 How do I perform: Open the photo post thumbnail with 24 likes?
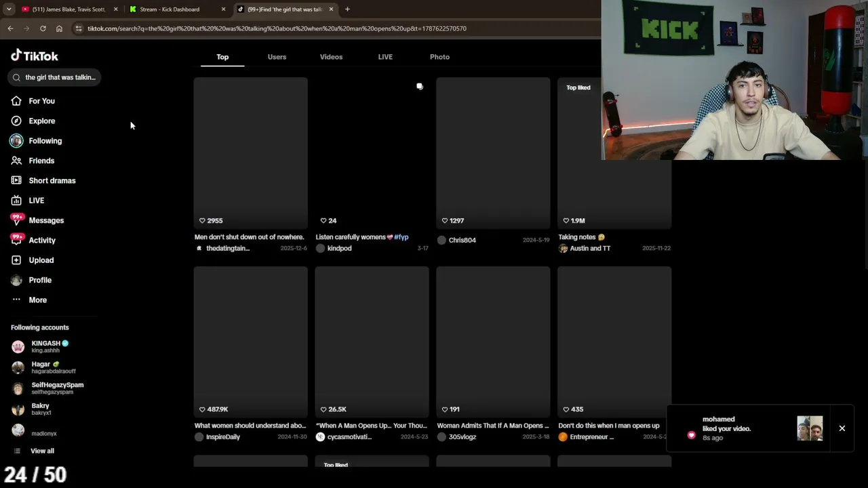[x=372, y=153]
